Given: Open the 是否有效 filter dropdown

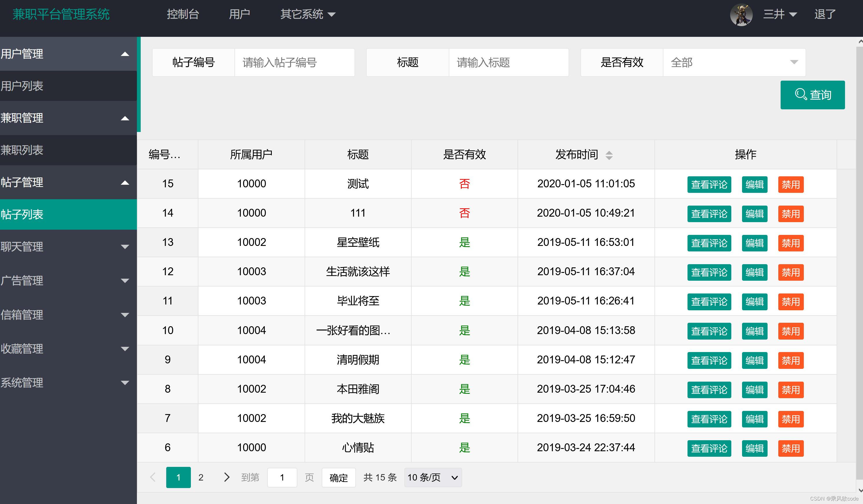Looking at the screenshot, I should coord(734,62).
